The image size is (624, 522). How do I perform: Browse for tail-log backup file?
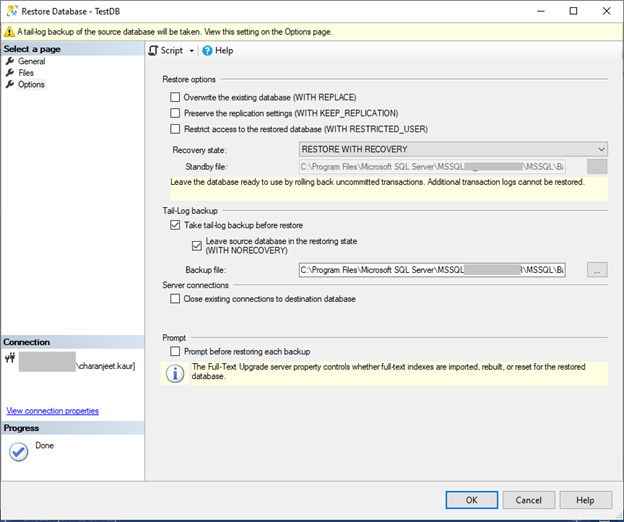[x=597, y=270]
